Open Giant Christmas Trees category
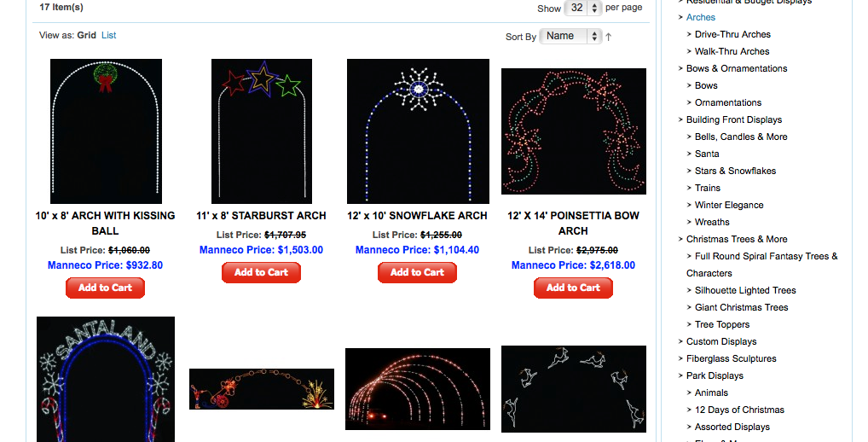Screen dimensions: 868x442 click(741, 307)
